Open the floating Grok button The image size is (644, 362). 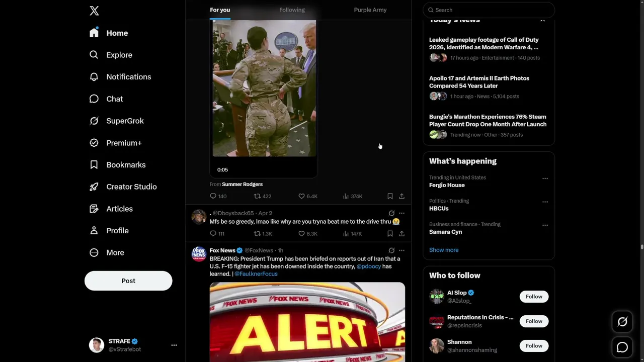click(622, 322)
